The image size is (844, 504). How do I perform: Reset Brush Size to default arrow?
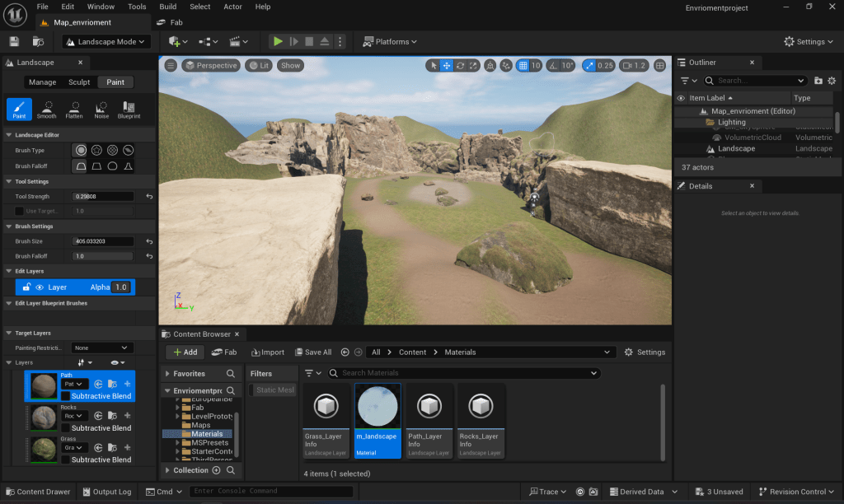149,241
